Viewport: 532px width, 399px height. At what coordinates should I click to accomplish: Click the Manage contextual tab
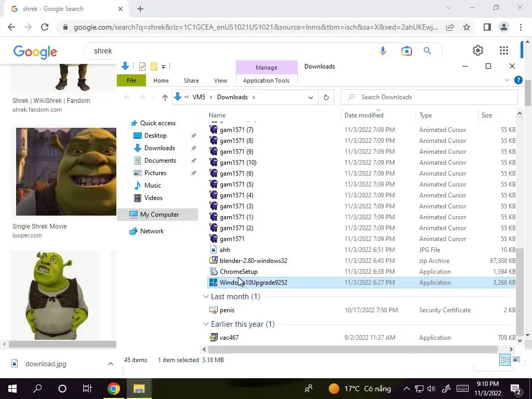tap(267, 68)
